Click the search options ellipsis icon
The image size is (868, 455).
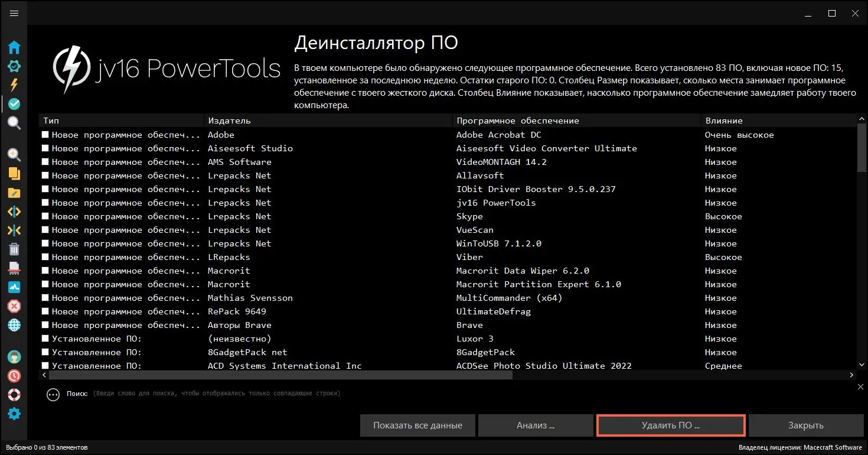53,394
